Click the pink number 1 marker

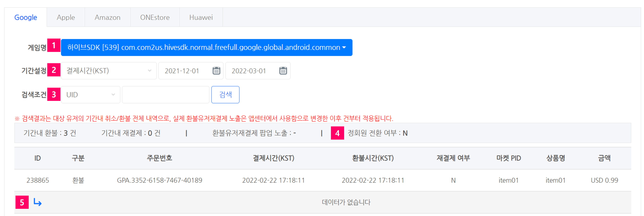coord(54,45)
